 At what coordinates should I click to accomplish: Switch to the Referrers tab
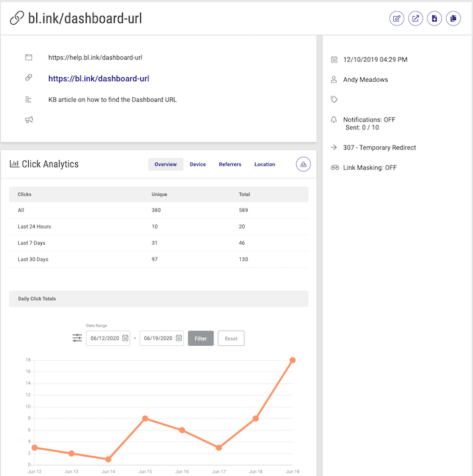[230, 164]
